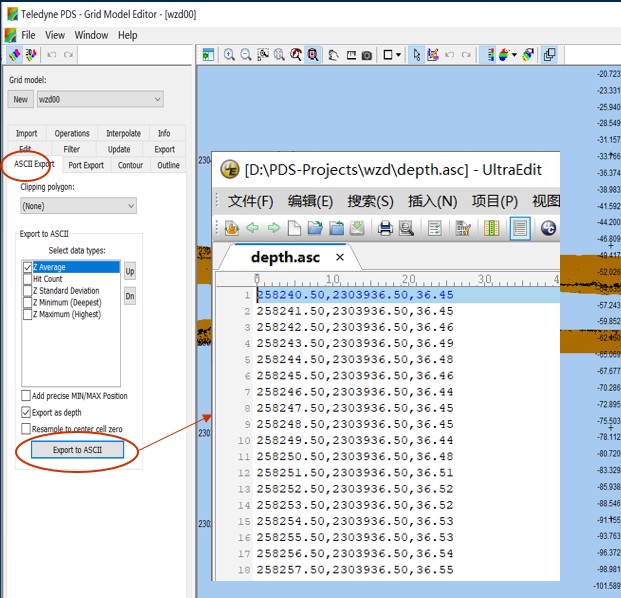
Task: Click the overlapping windows icon
Action: [x=549, y=55]
